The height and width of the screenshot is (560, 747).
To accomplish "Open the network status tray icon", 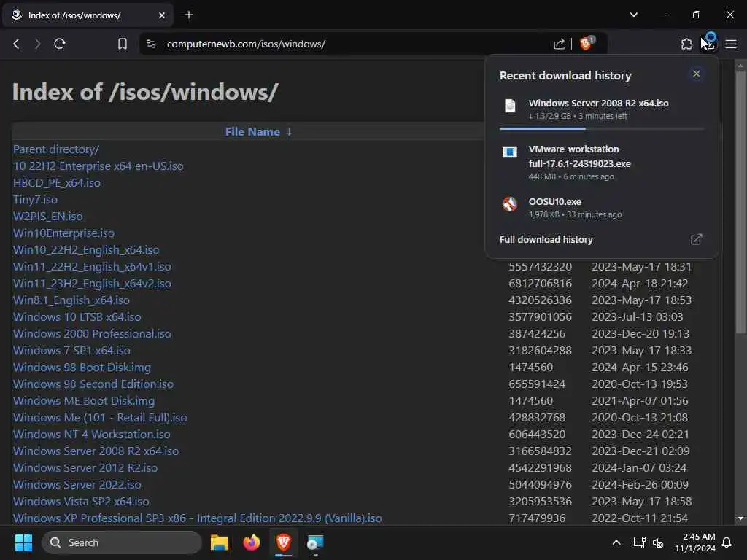I will tap(639, 542).
